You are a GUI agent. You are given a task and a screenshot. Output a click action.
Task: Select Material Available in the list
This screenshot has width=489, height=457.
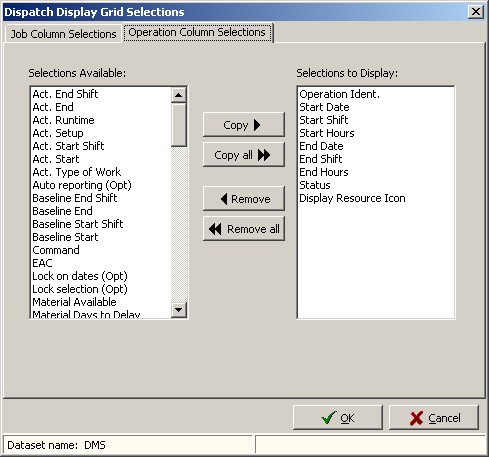pyautogui.click(x=74, y=302)
